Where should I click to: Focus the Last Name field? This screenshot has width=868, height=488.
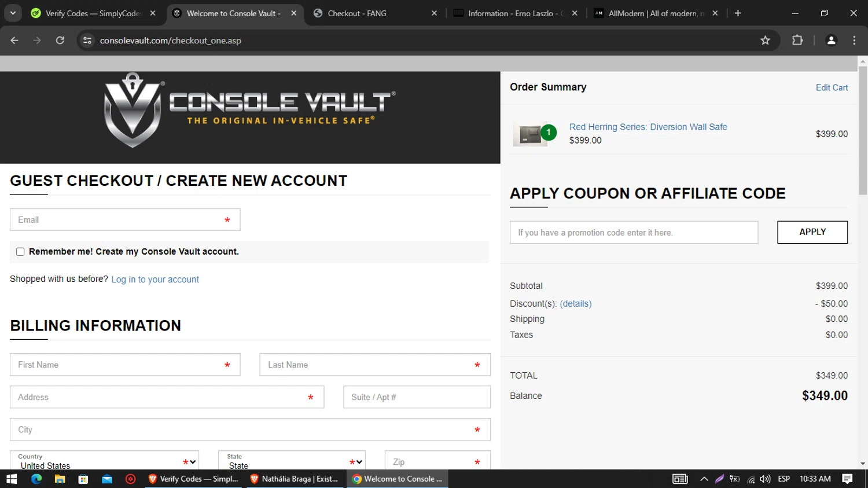click(x=375, y=365)
